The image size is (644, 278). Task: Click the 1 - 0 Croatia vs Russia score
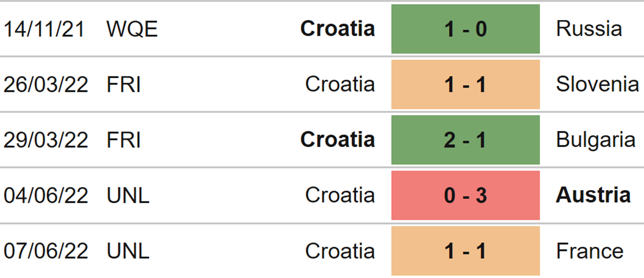465,29
